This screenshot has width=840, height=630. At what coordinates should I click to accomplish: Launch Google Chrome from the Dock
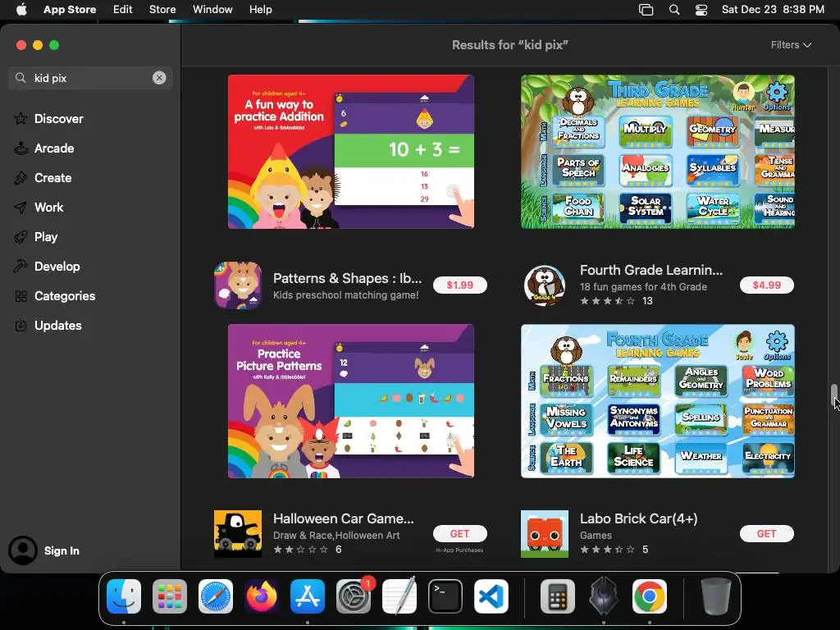650,596
